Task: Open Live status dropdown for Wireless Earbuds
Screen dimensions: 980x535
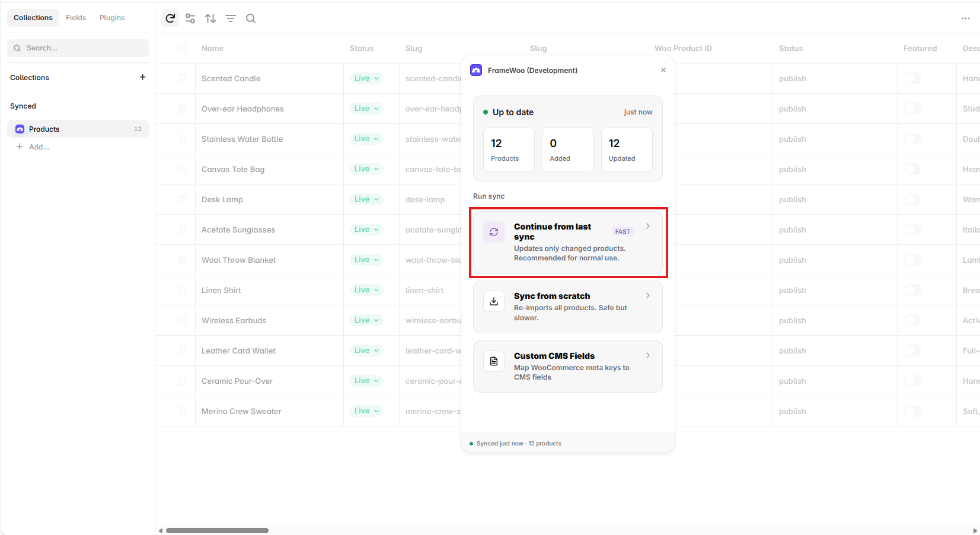Action: point(366,320)
